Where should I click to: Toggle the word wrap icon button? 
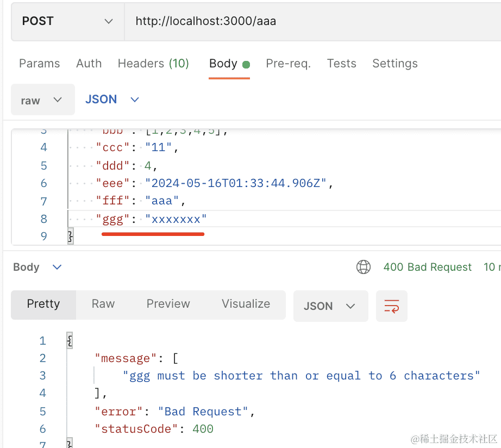pyautogui.click(x=391, y=306)
